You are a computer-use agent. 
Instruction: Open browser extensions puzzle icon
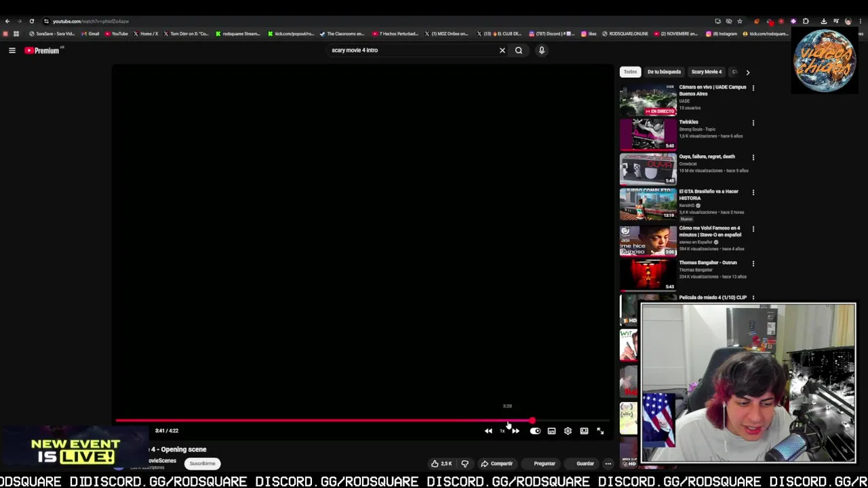806,21
